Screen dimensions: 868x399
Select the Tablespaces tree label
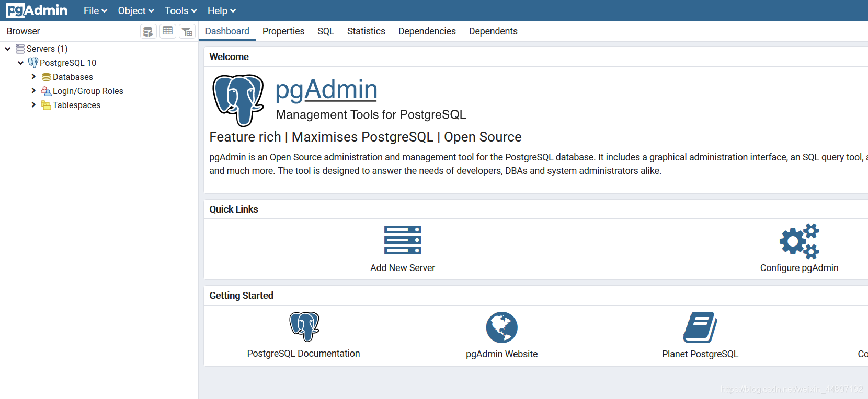tap(76, 105)
